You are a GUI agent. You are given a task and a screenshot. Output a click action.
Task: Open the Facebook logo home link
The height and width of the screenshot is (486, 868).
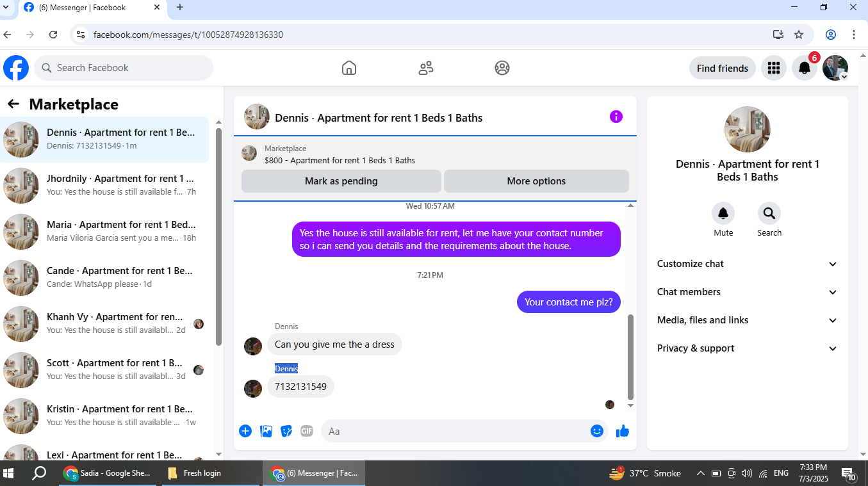click(x=16, y=68)
